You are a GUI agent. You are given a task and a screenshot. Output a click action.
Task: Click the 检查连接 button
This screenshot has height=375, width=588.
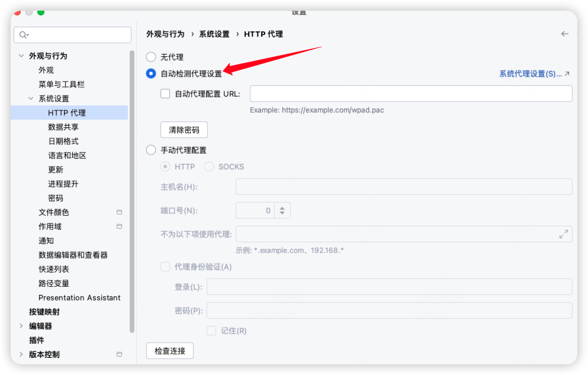coord(170,351)
